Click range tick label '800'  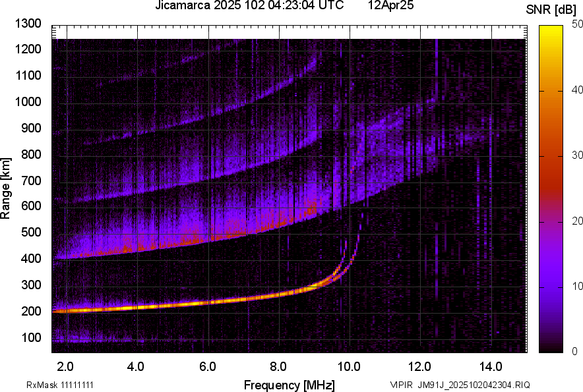click(x=31, y=154)
